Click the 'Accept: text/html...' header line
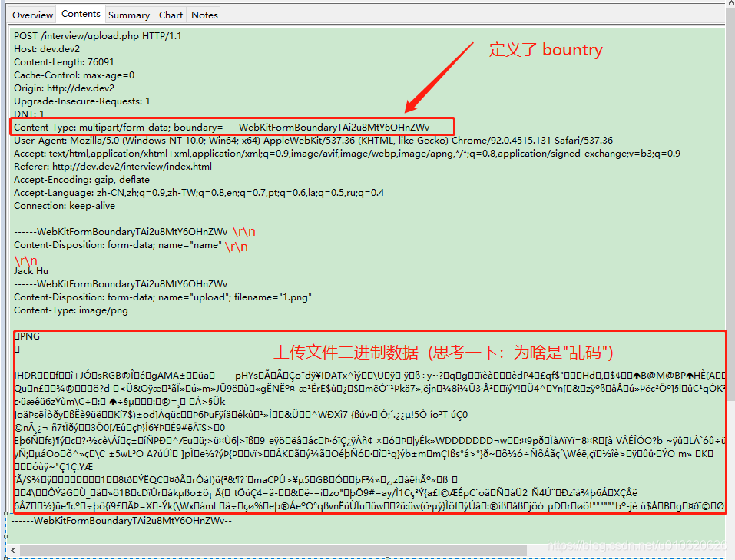735x560 pixels. (x=347, y=154)
